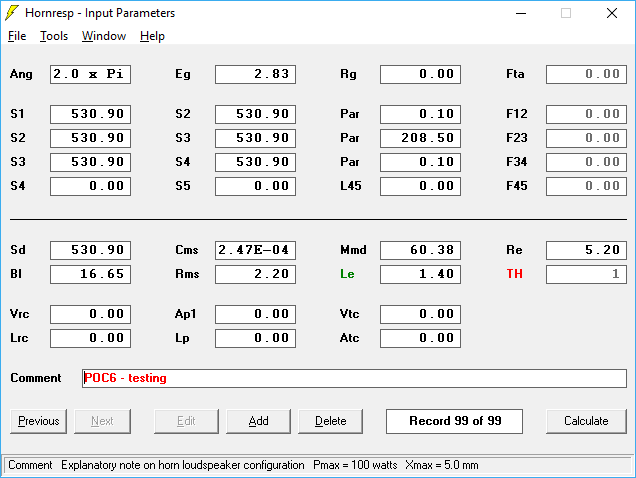Click the Calculate button
This screenshot has width=636, height=478.
585,421
